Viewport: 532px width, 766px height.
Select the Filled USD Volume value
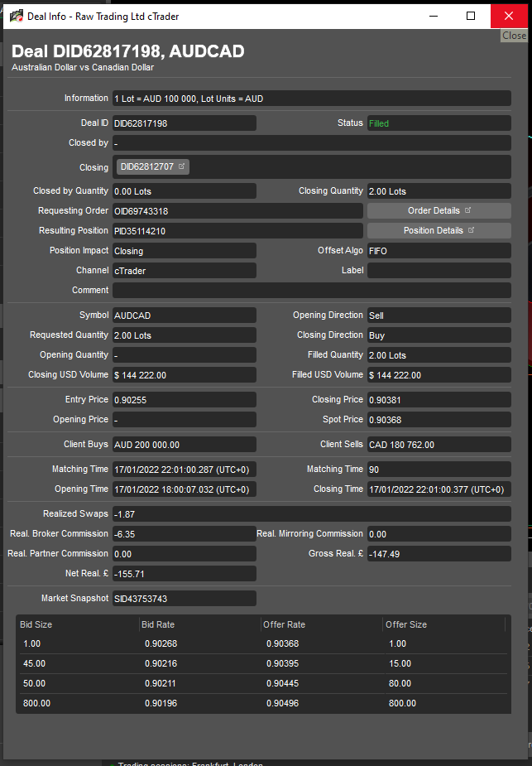pyautogui.click(x=439, y=374)
